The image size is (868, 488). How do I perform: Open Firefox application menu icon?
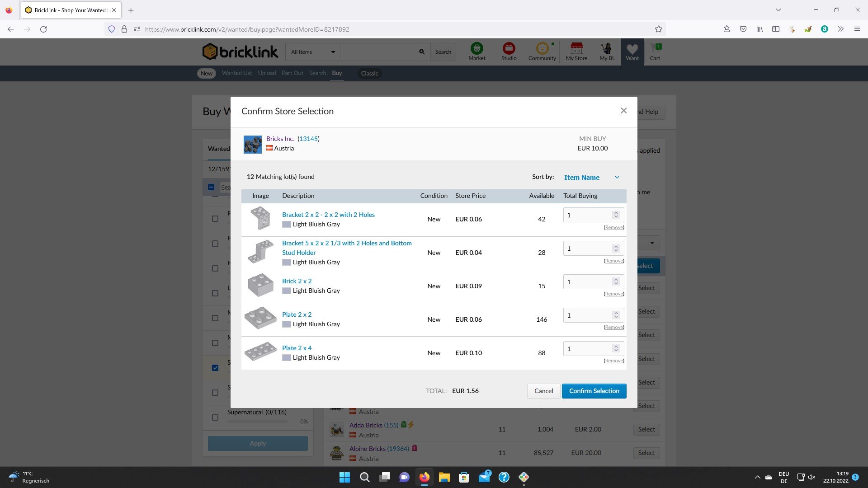pos(857,29)
